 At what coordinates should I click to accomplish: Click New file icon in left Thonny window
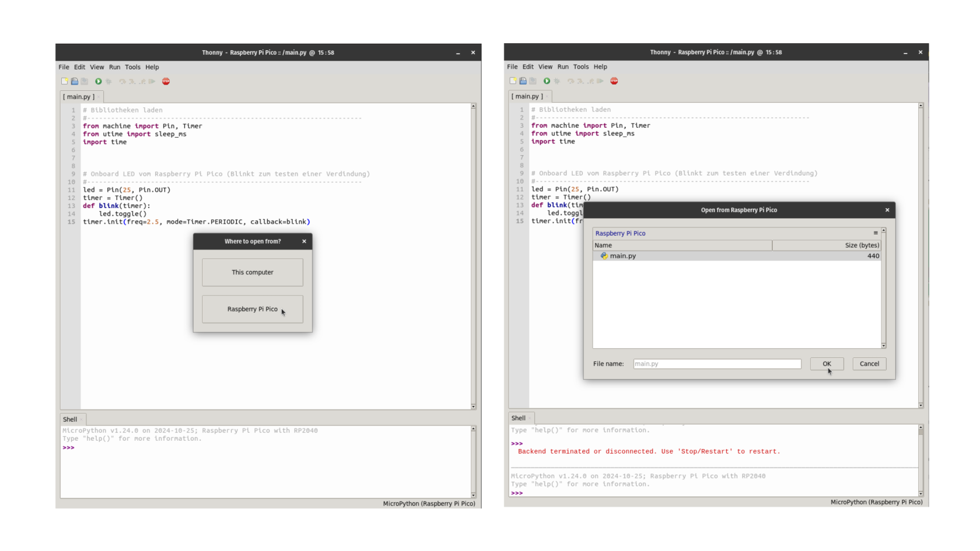(65, 82)
